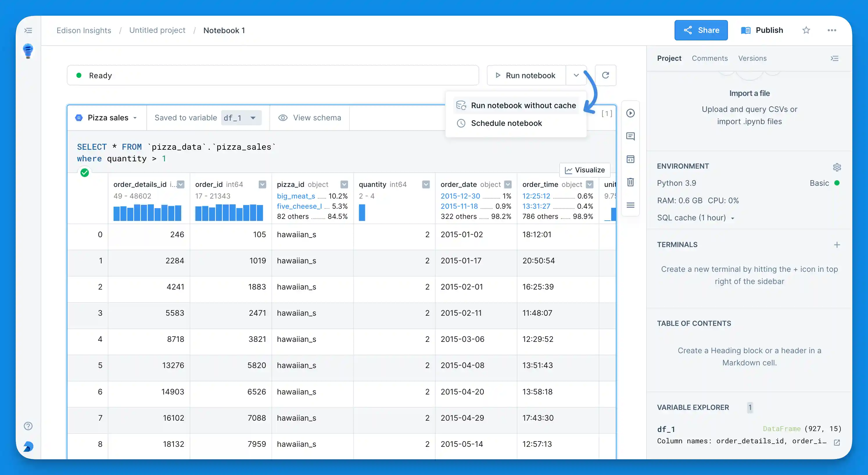868x475 pixels.
Task: Open the df_1 variable name dropdown
Action: [x=241, y=118]
